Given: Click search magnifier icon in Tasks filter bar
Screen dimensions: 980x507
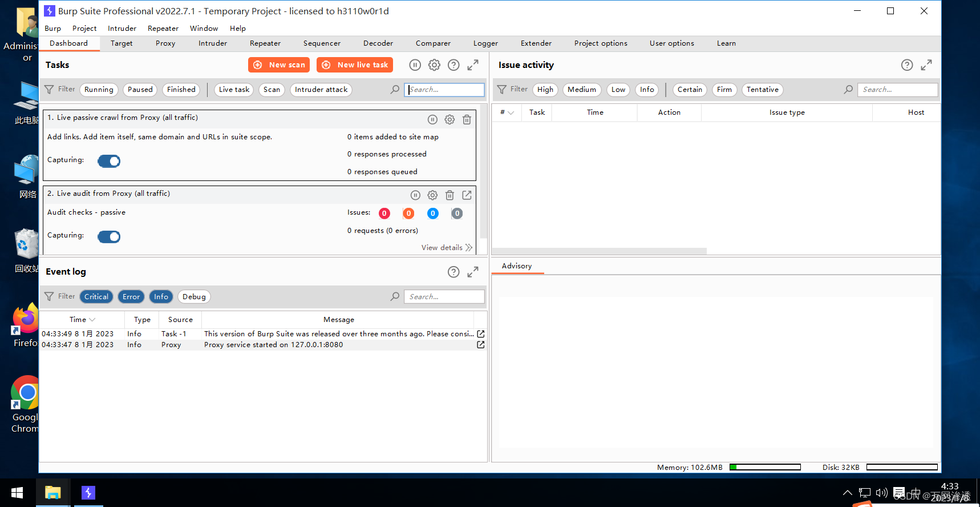Looking at the screenshot, I should coord(395,90).
